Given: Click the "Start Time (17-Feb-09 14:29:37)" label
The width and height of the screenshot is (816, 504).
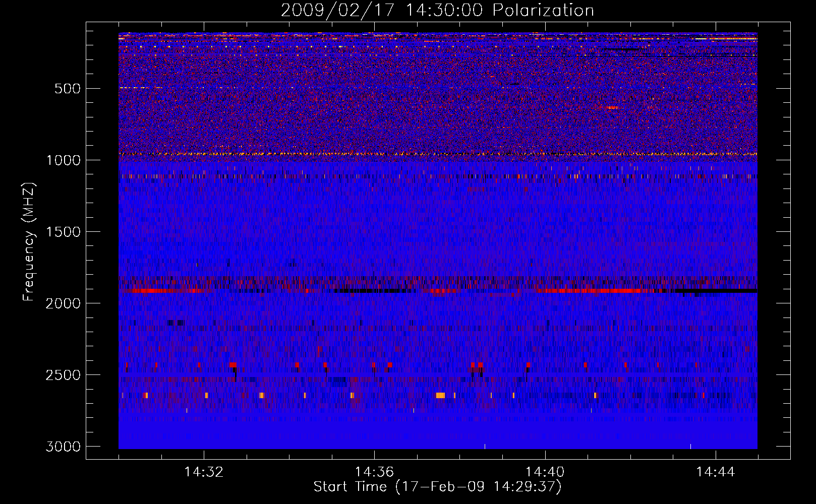Looking at the screenshot, I should [x=437, y=487].
